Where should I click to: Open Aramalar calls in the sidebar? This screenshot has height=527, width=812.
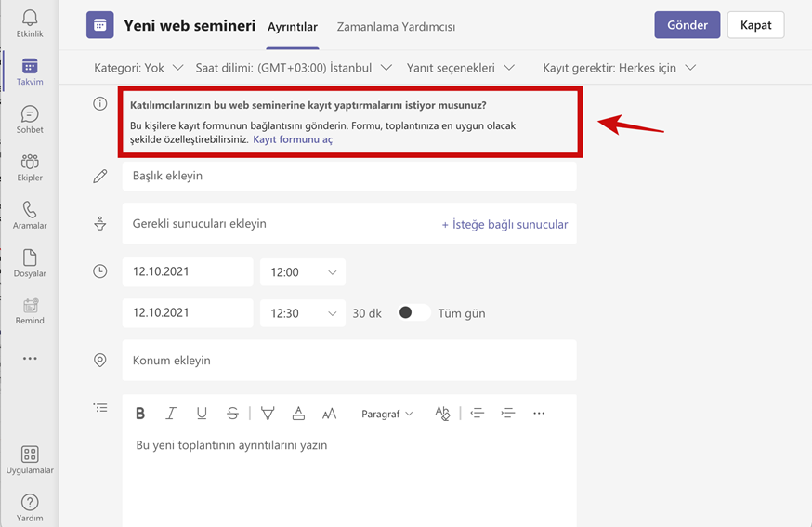tap(30, 216)
